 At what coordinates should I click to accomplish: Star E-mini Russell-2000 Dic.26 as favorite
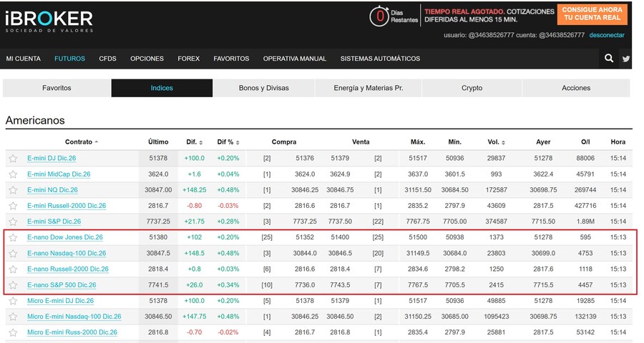coord(13,206)
